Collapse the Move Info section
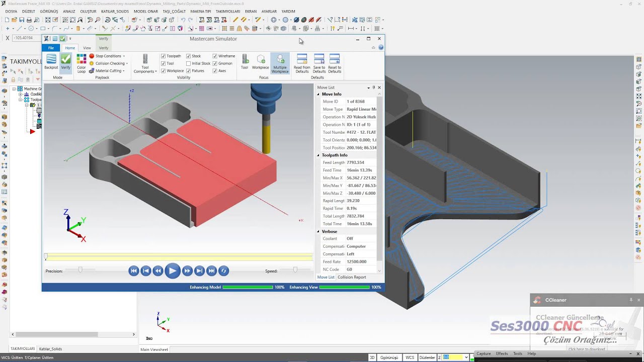The height and width of the screenshot is (362, 644). (x=318, y=94)
